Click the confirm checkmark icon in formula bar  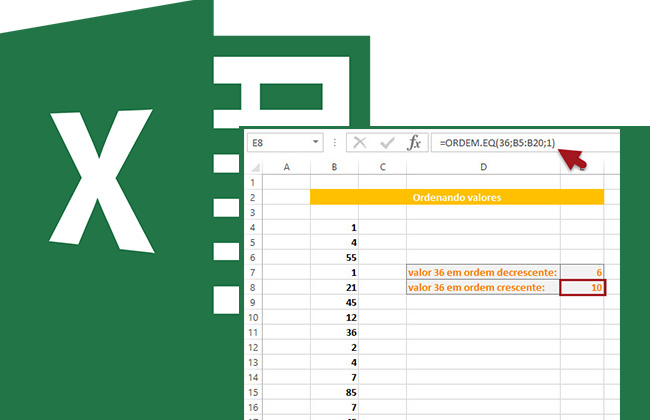[387, 143]
